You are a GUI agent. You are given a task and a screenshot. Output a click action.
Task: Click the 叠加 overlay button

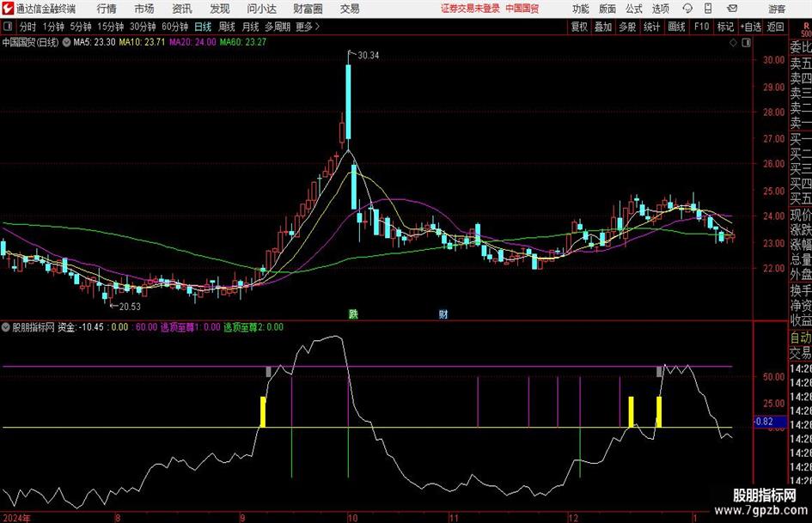603,27
